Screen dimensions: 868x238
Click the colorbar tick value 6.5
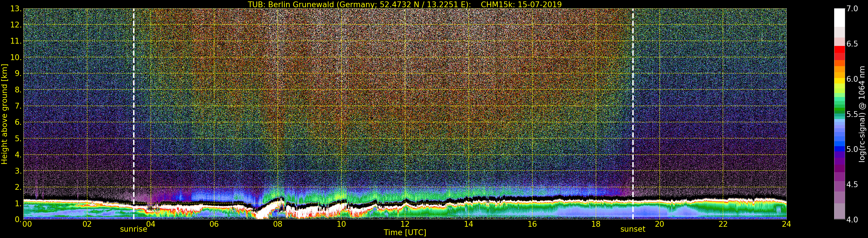coord(852,44)
